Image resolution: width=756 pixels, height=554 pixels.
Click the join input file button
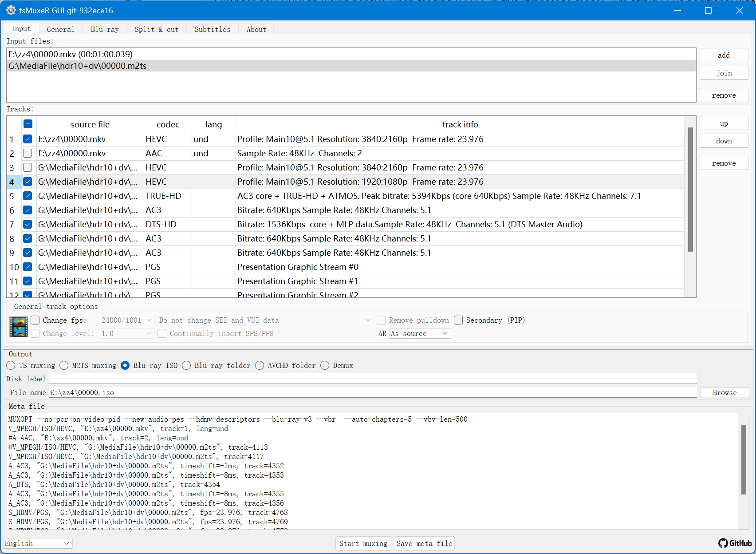pos(724,73)
